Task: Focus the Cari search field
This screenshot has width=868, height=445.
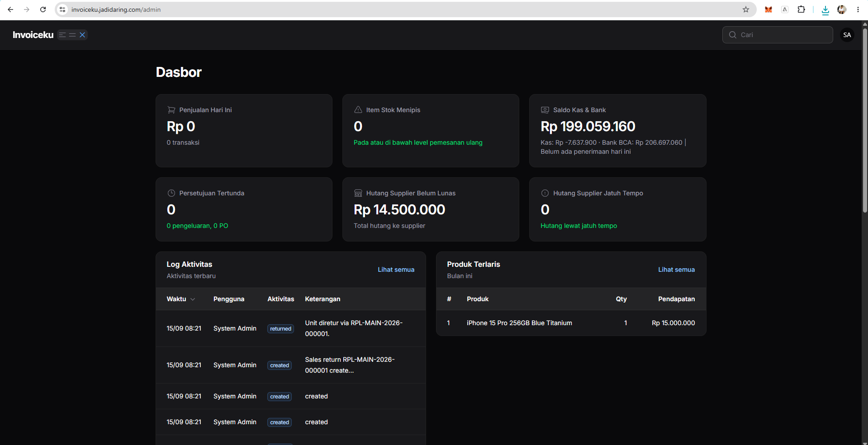Action: point(778,35)
